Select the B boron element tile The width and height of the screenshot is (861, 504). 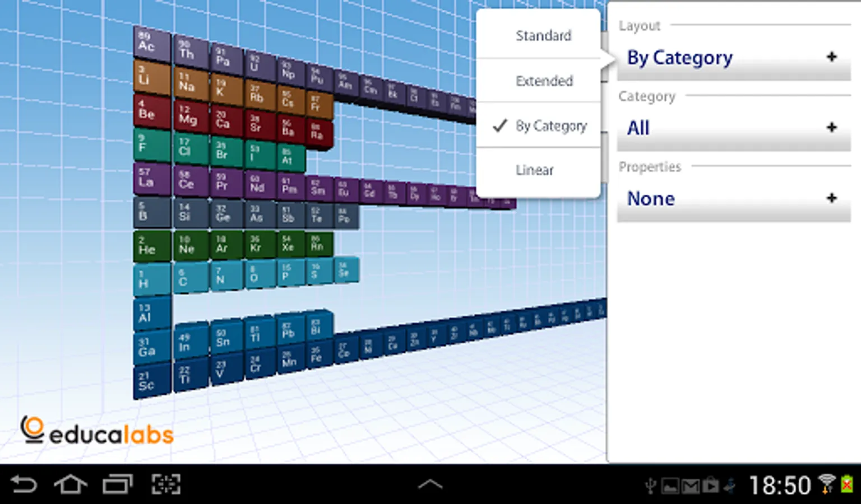pyautogui.click(x=151, y=213)
